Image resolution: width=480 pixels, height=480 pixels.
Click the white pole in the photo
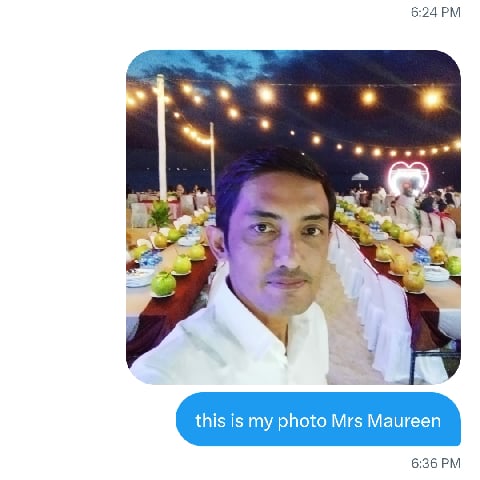(x=161, y=137)
